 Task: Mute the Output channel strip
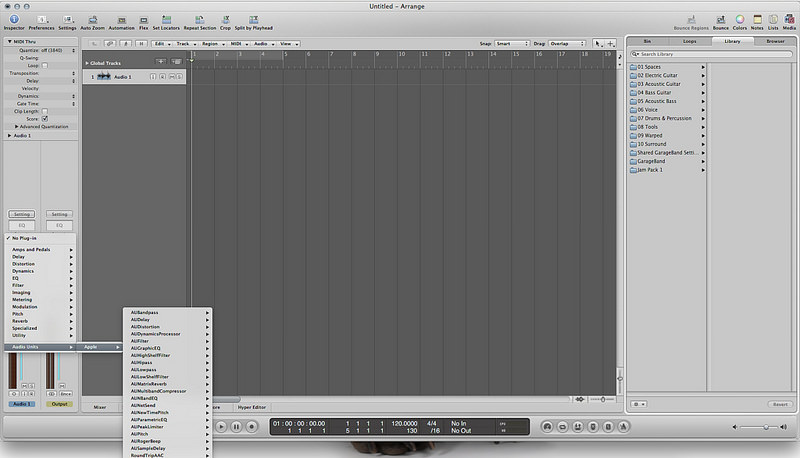(x=62, y=386)
